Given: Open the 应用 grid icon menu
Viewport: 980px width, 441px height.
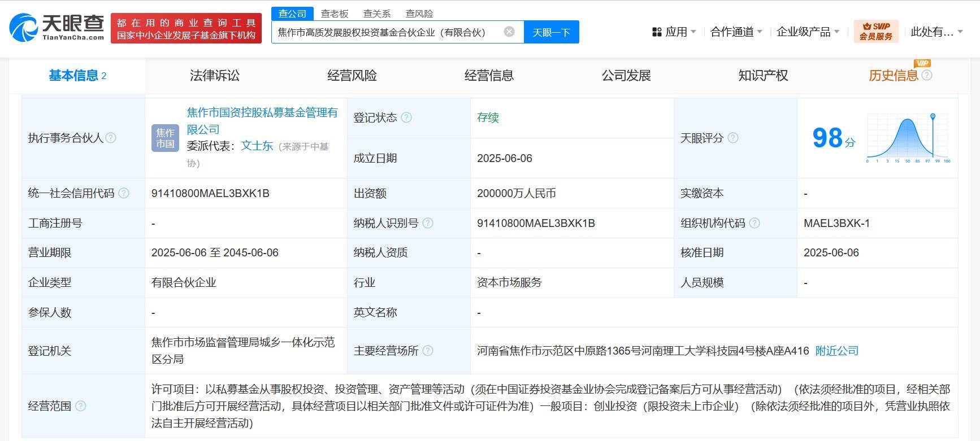Looking at the screenshot, I should click(x=657, y=32).
